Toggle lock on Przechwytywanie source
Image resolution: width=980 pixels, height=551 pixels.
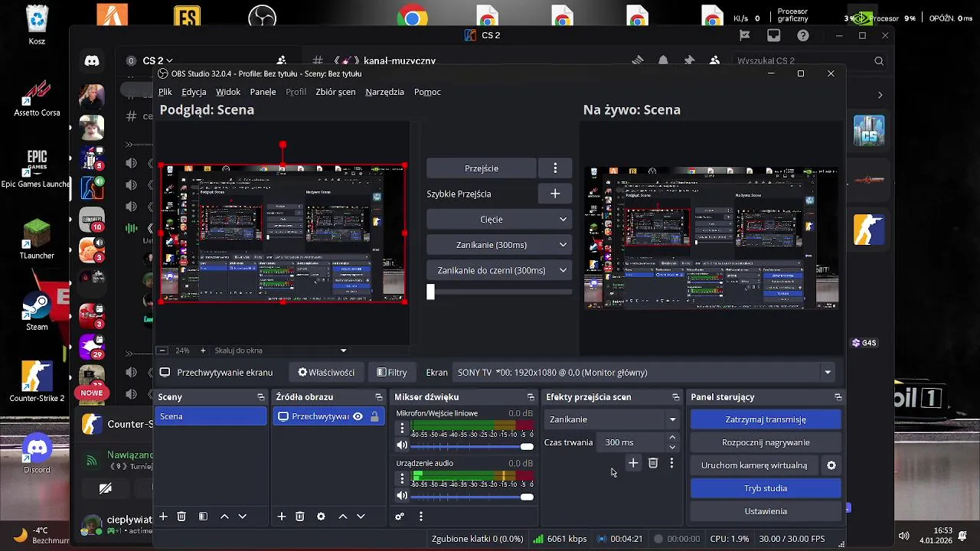374,416
